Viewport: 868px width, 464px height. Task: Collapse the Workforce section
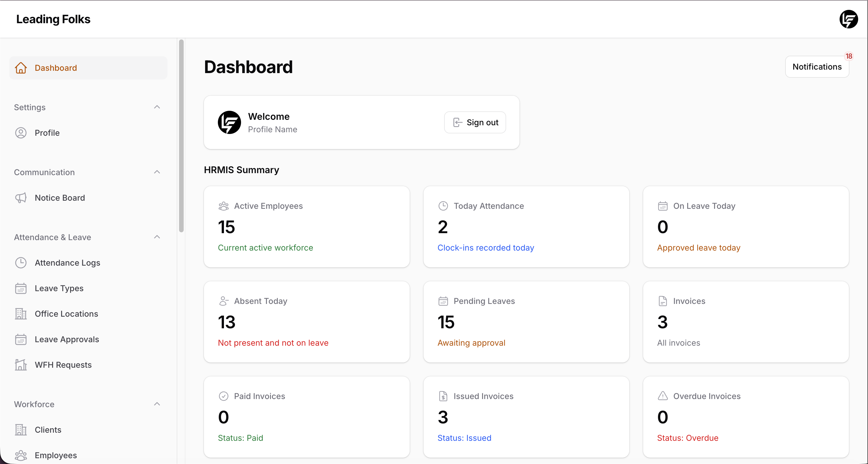coord(157,404)
